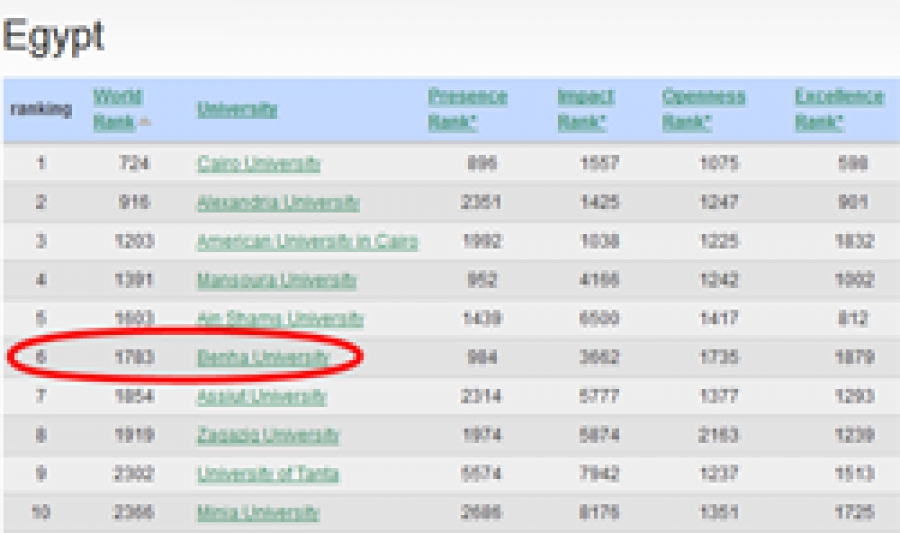Viewport: 900px width, 533px height.
Task: Click excellence rank 812 in Ain Shams row
Action: coord(853,318)
